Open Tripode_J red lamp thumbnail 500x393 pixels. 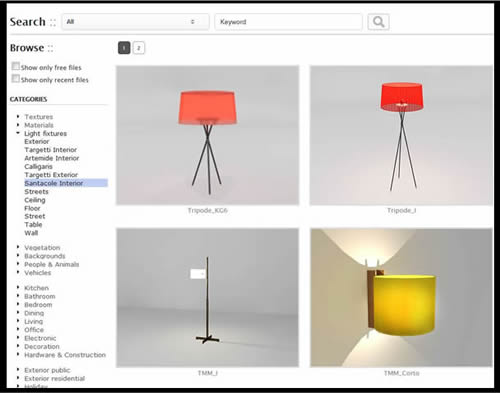[401, 135]
